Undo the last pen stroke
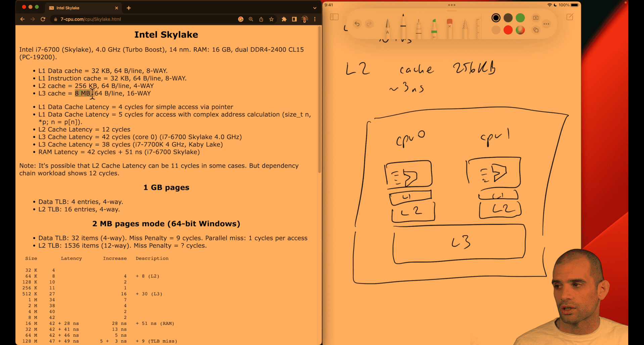Viewport: 644px width, 345px height. (357, 24)
